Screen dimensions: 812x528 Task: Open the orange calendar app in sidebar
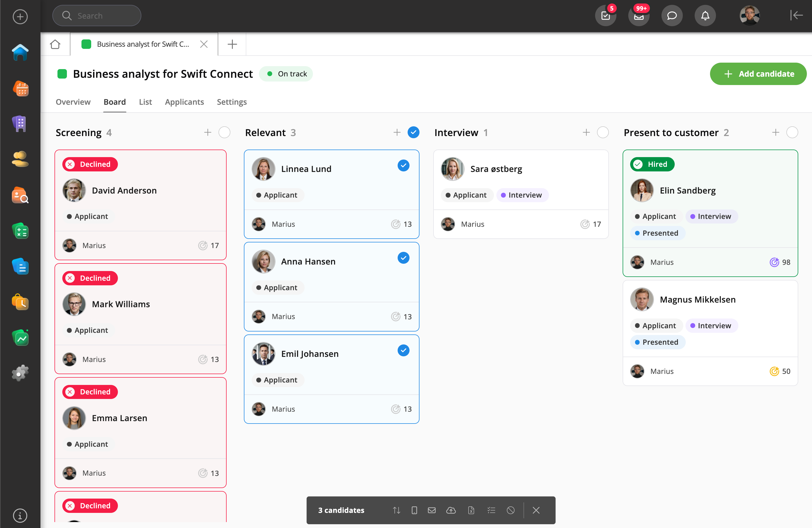coord(20,88)
